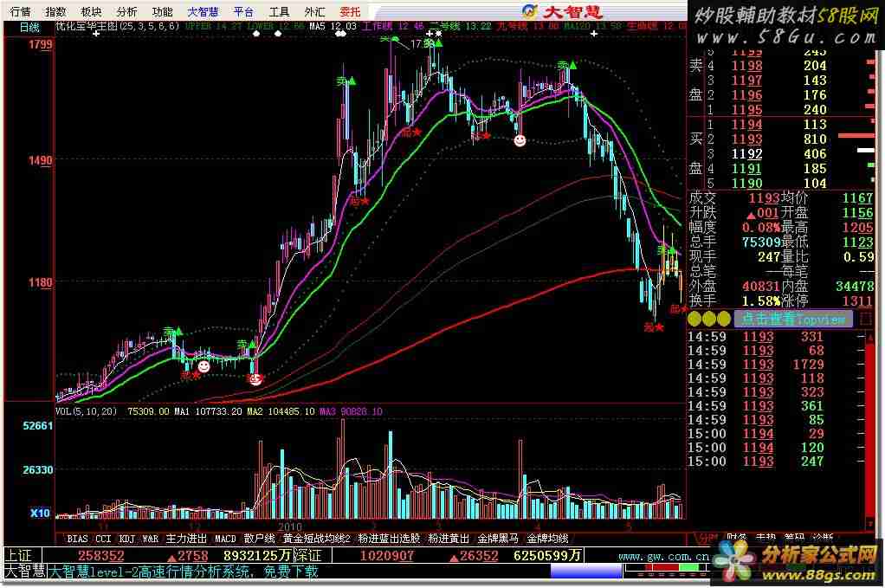Image resolution: width=885 pixels, height=588 pixels.
Task: Click the 52661 volume axis label
Action: coord(38,425)
